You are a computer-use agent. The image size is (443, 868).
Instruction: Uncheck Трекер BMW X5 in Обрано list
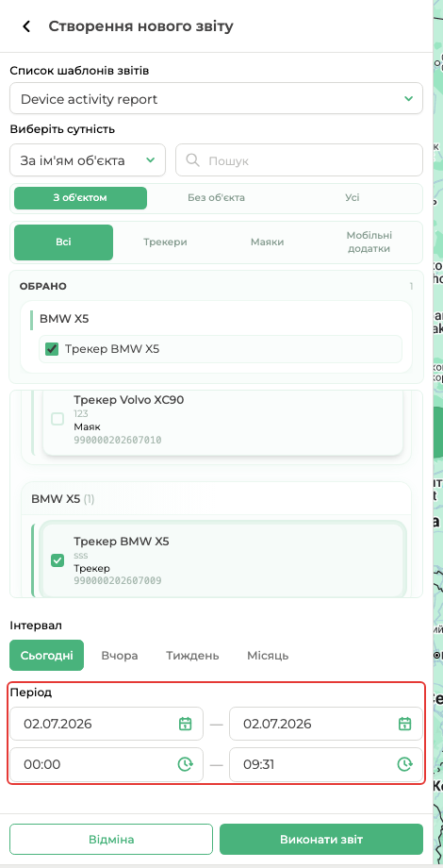[52, 349]
